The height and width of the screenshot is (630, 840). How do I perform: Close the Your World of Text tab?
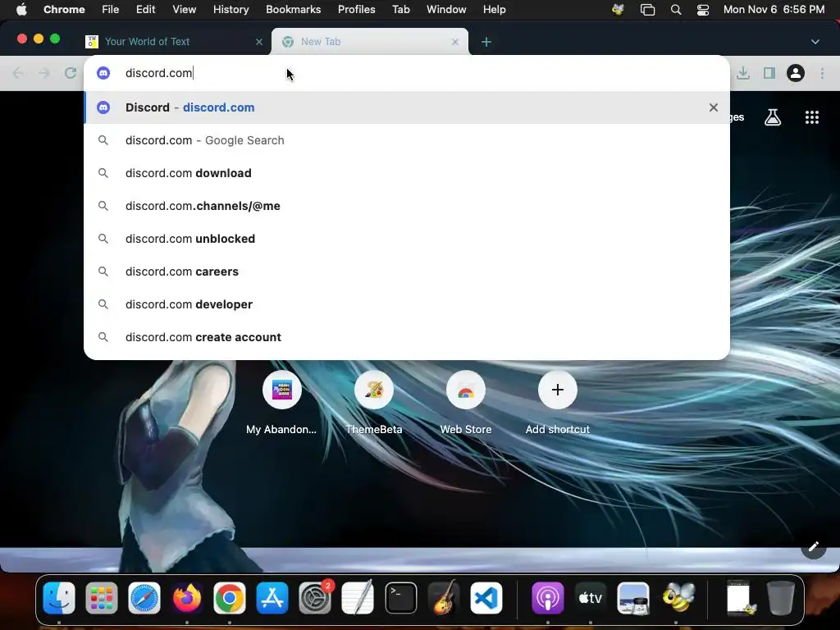[259, 42]
